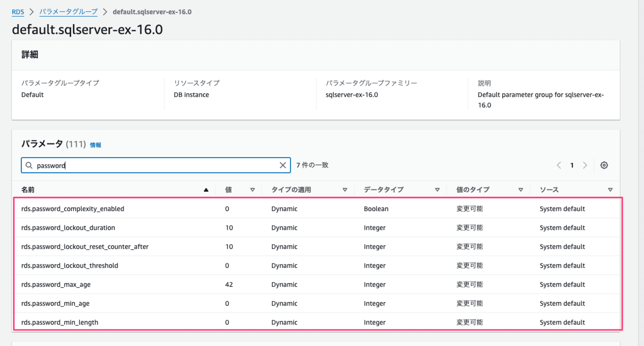
Task: Sort by 値のタイプ column arrow
Action: pyautogui.click(x=521, y=190)
